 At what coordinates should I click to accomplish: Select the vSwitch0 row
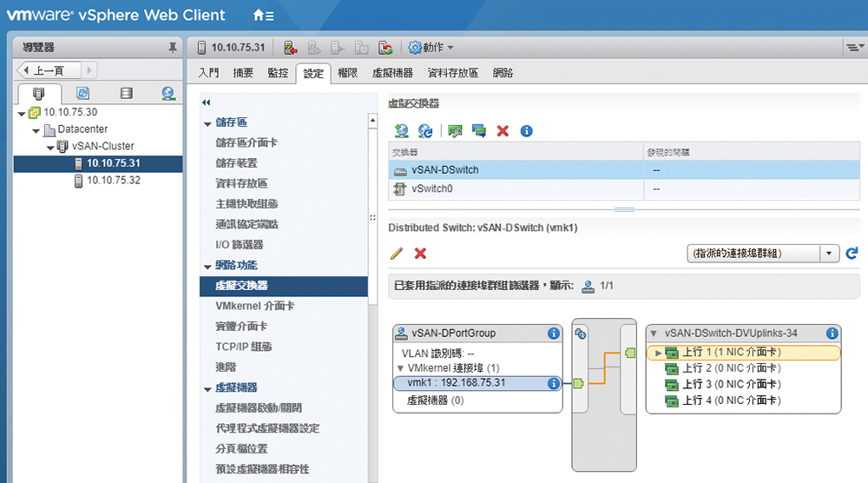pyautogui.click(x=624, y=189)
